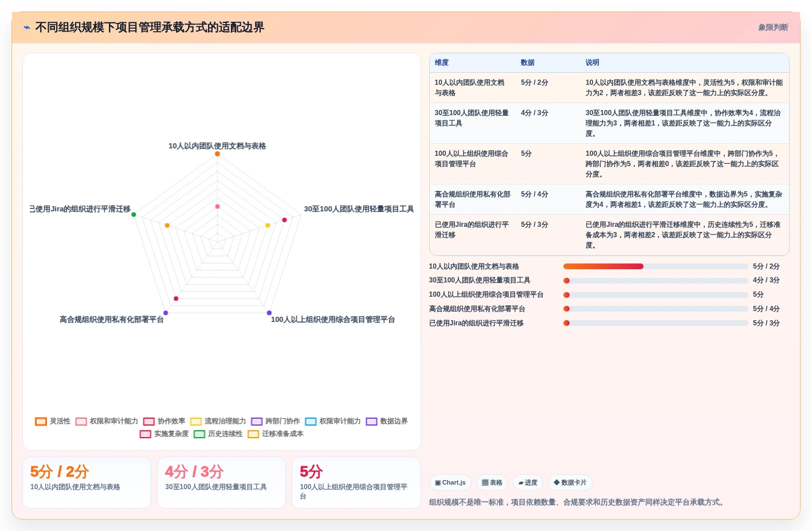
Task: Click the description starting 高合规组织使用私有化部署平台维度中
Action: coord(684,199)
